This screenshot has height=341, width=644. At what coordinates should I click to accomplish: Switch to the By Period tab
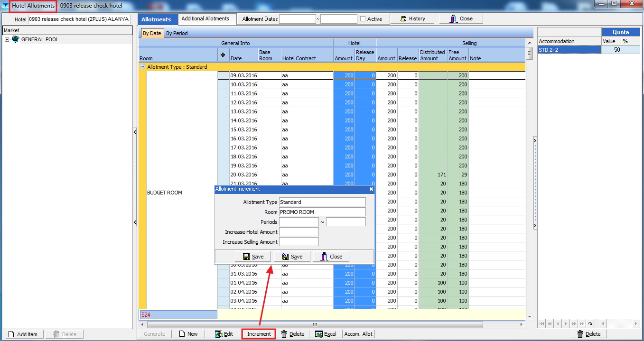(x=177, y=33)
